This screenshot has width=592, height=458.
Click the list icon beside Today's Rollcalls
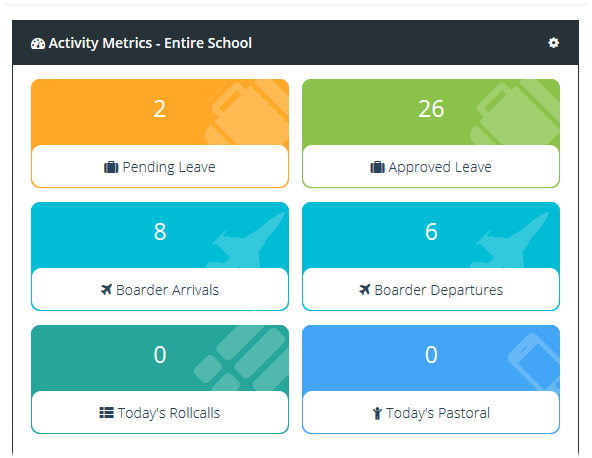coord(106,412)
